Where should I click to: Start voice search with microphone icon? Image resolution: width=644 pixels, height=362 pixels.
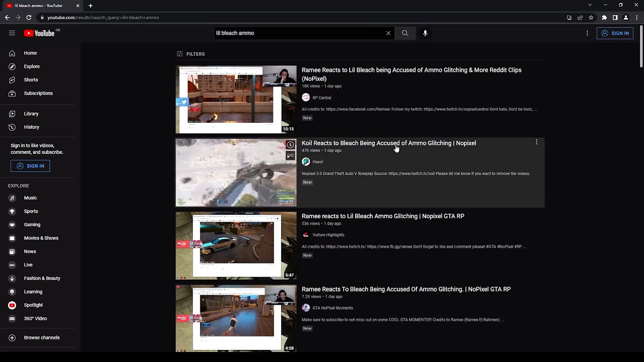pos(425,33)
